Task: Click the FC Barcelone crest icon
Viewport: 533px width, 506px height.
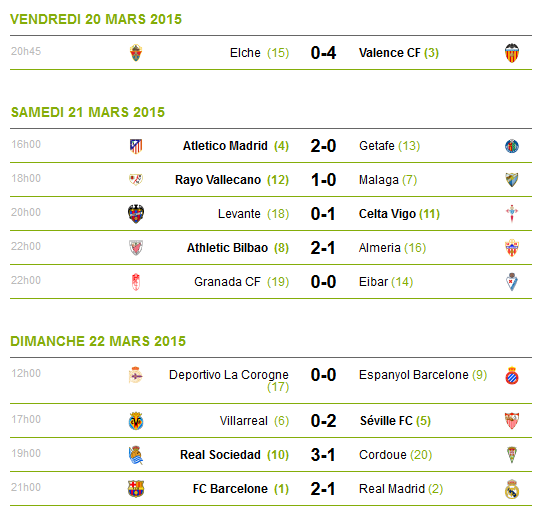Action: pyautogui.click(x=136, y=489)
